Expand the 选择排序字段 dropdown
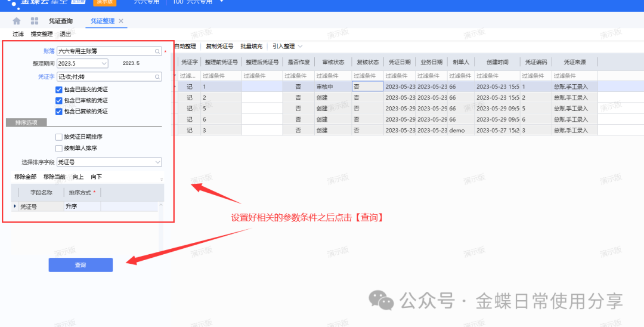The width and height of the screenshot is (644, 327). click(157, 162)
